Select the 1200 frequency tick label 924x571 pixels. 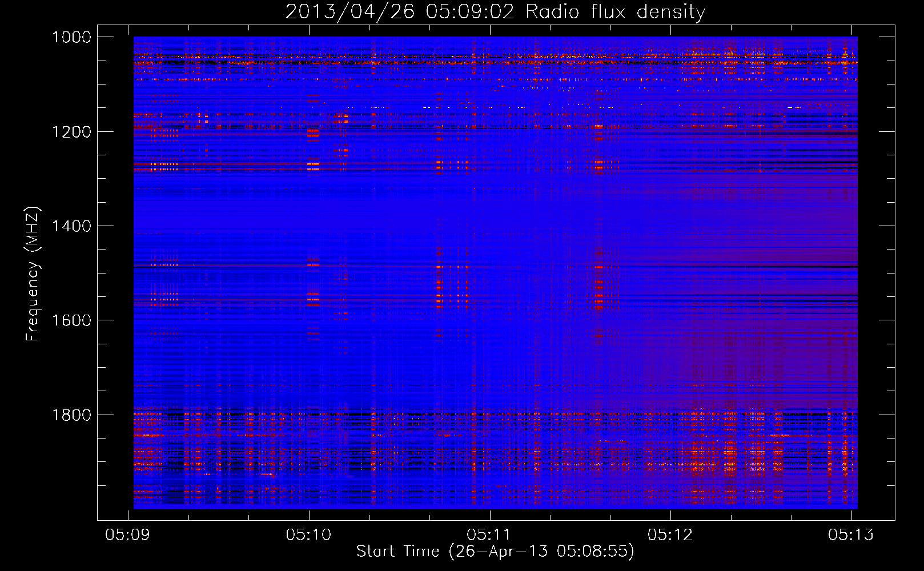(71, 132)
